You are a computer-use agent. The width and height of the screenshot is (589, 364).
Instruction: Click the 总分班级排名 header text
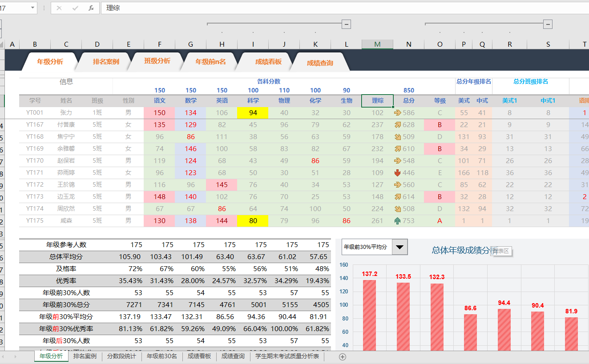pos(530,82)
